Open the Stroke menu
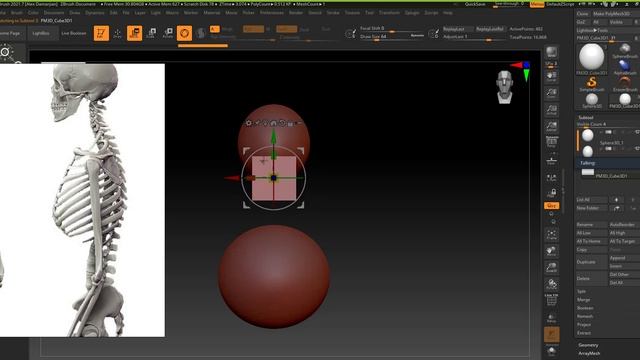Viewport: 640px width, 360px height. (333, 13)
